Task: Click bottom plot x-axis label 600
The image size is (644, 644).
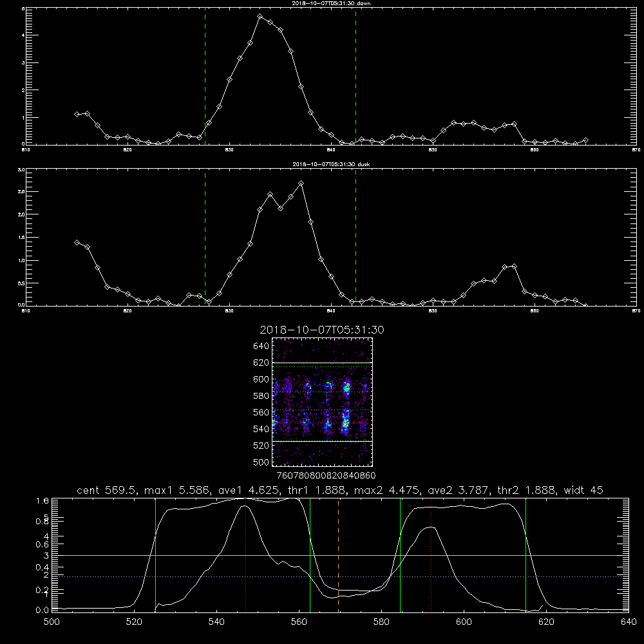Action: [x=464, y=622]
